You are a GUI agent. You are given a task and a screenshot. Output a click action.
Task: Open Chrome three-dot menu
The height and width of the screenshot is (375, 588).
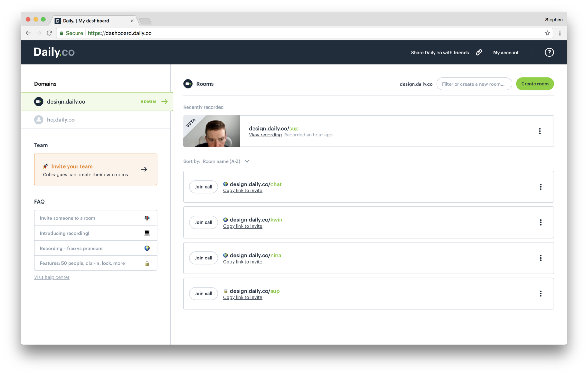click(x=560, y=33)
